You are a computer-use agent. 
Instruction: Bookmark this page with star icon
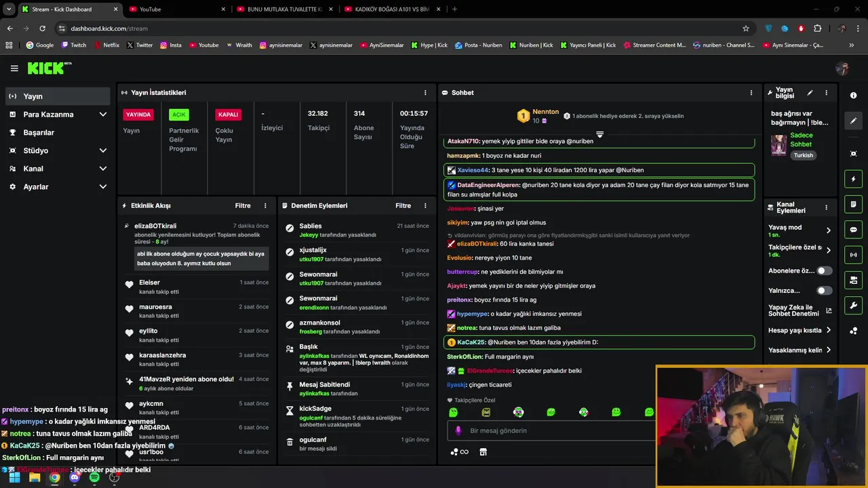pos(746,28)
